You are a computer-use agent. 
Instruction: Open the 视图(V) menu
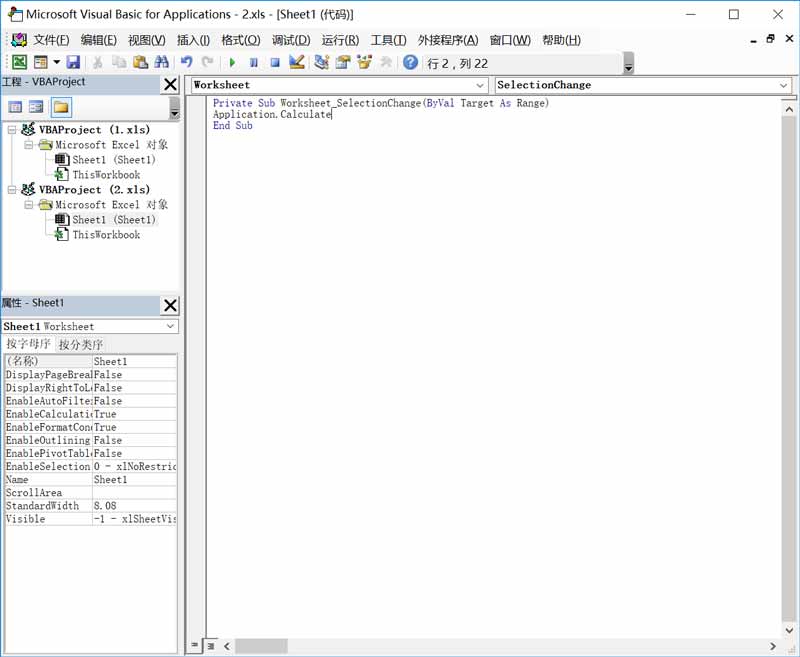click(x=146, y=40)
